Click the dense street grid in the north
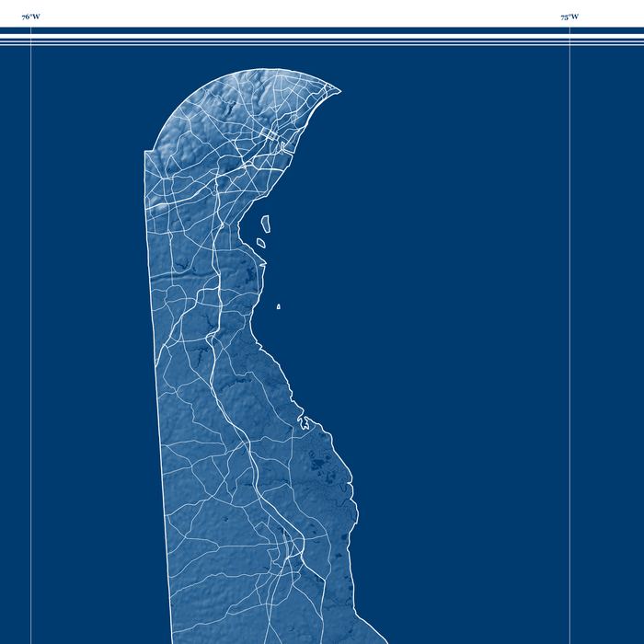The width and height of the screenshot is (644, 644). point(271,137)
